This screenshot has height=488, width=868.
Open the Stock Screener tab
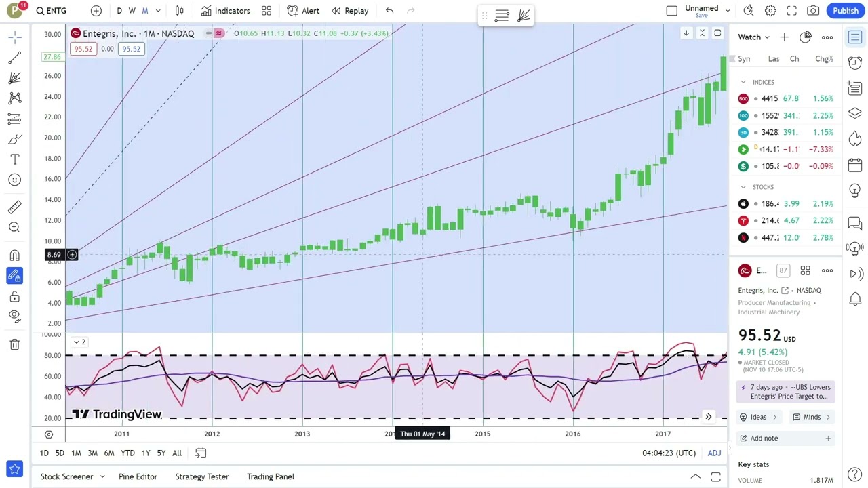point(66,477)
